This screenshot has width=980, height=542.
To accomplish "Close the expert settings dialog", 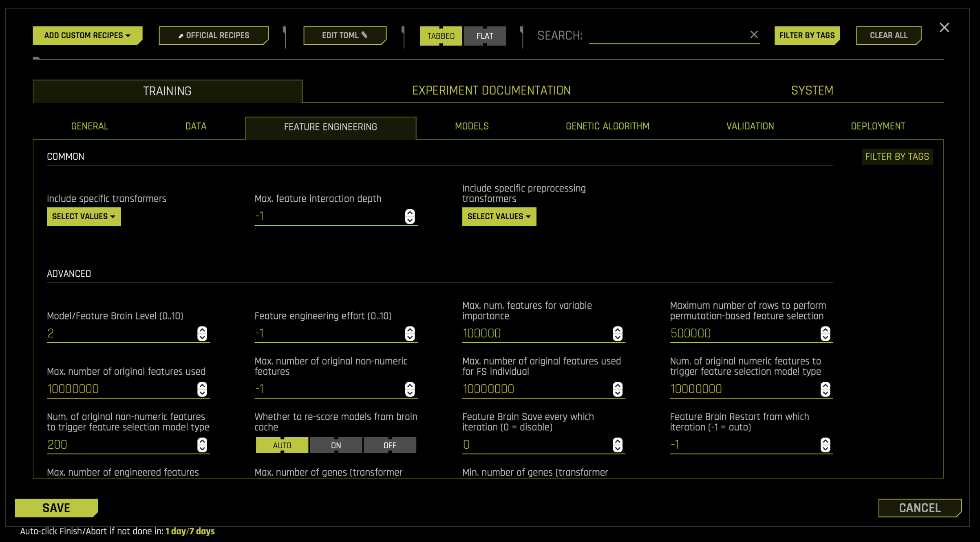I will coord(944,28).
